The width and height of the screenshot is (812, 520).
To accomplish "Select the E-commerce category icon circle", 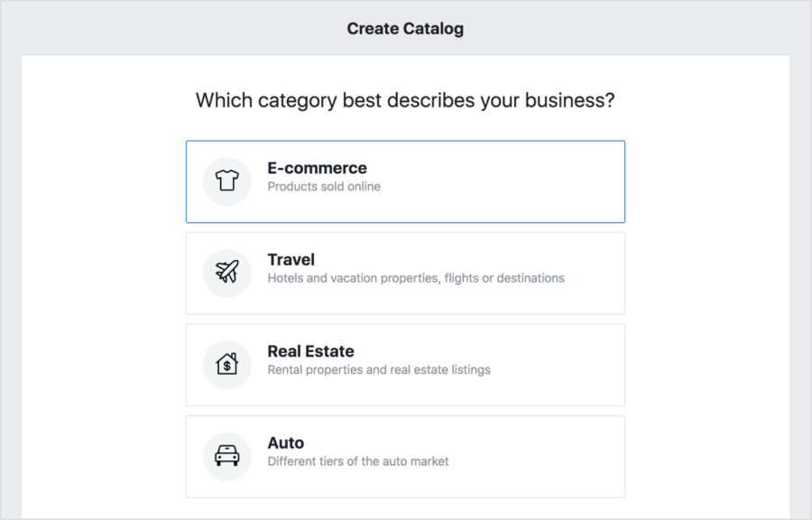I will pos(226,181).
